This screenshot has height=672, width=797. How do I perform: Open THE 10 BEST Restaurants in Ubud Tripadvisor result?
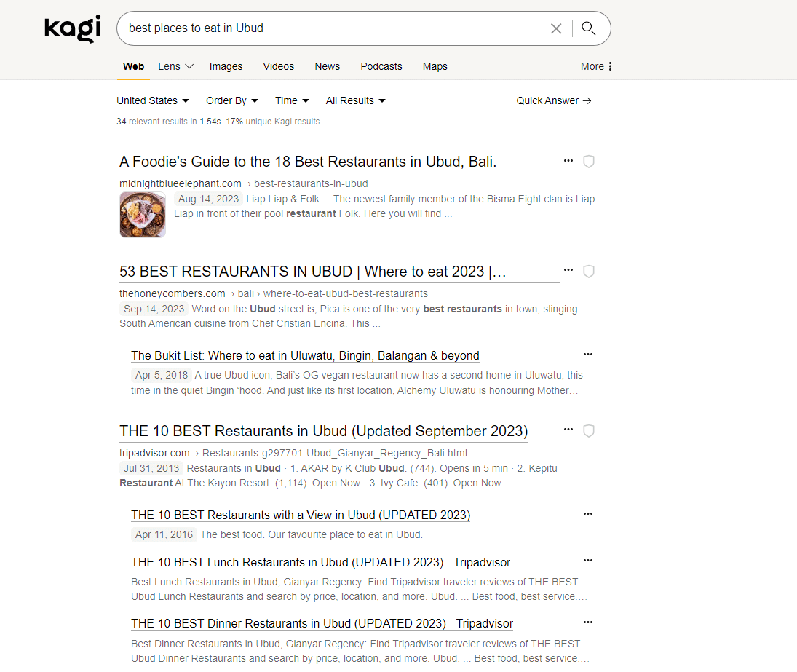pos(324,431)
